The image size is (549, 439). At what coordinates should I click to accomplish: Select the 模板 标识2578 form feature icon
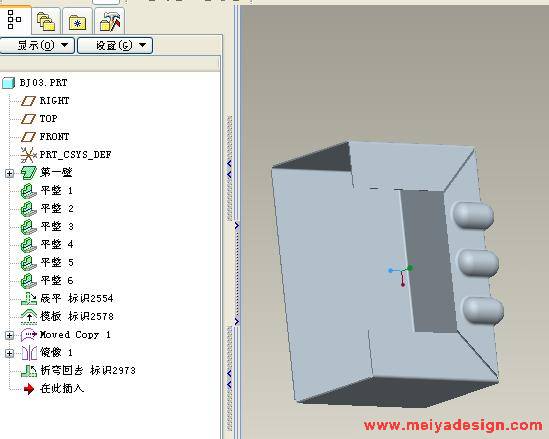pos(29,316)
